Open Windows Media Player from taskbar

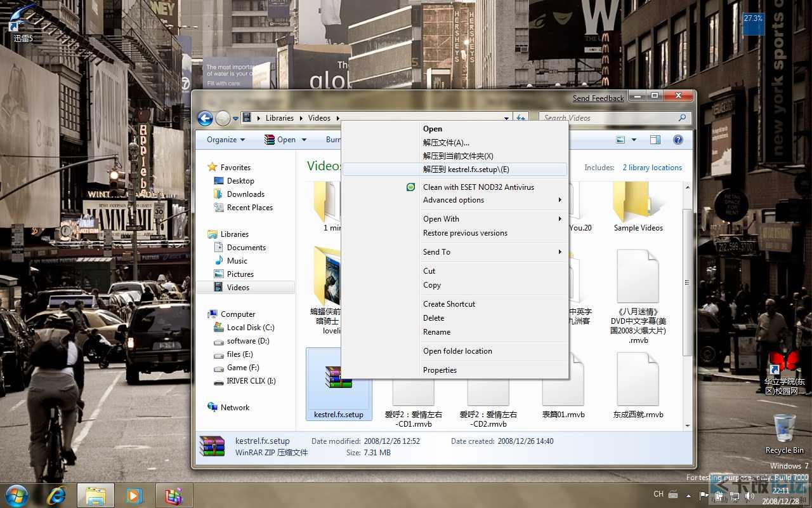click(x=134, y=495)
